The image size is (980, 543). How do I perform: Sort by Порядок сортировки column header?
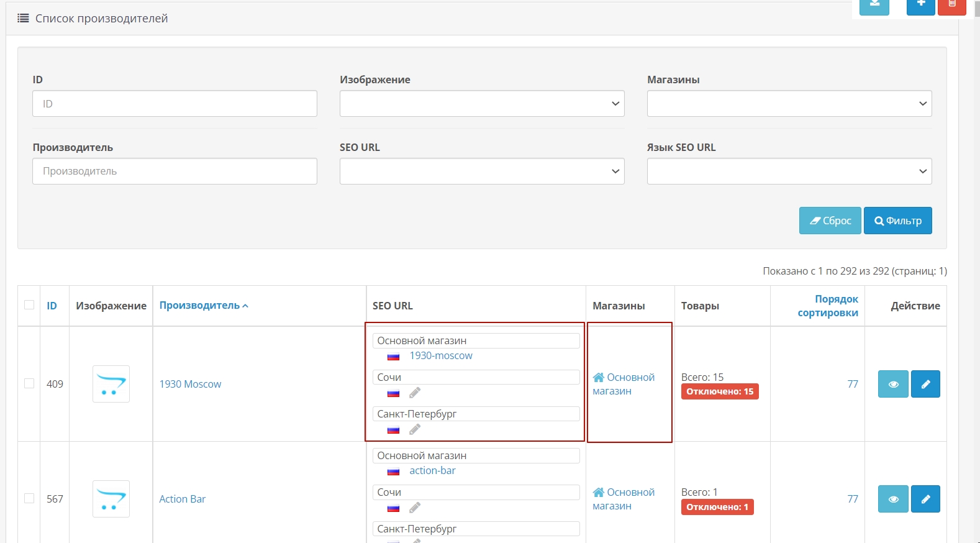[x=828, y=306]
